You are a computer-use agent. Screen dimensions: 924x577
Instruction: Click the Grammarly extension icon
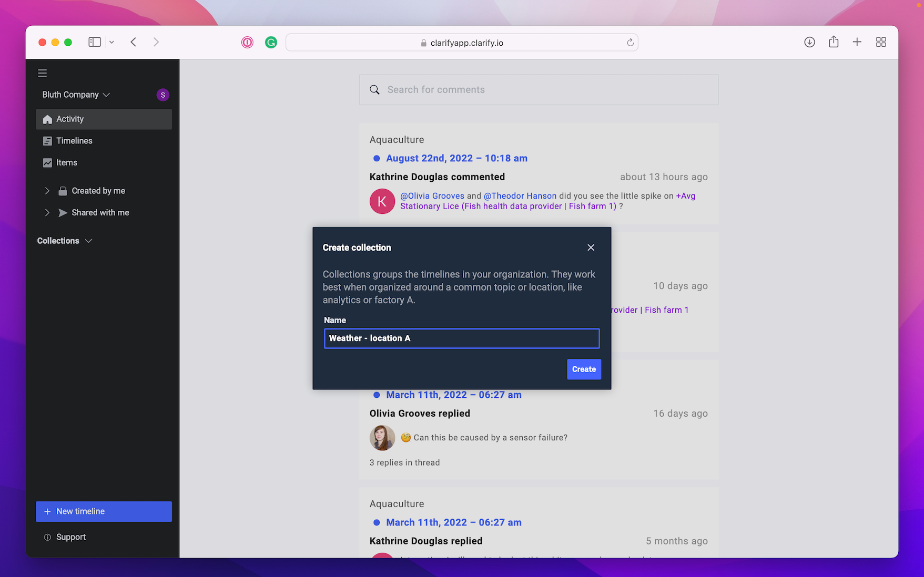tap(271, 43)
